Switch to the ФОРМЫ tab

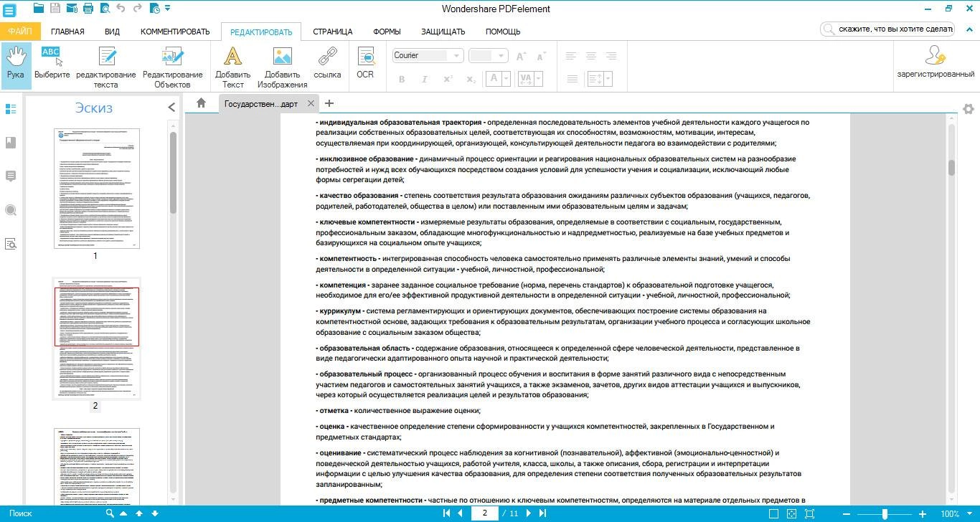coord(387,32)
